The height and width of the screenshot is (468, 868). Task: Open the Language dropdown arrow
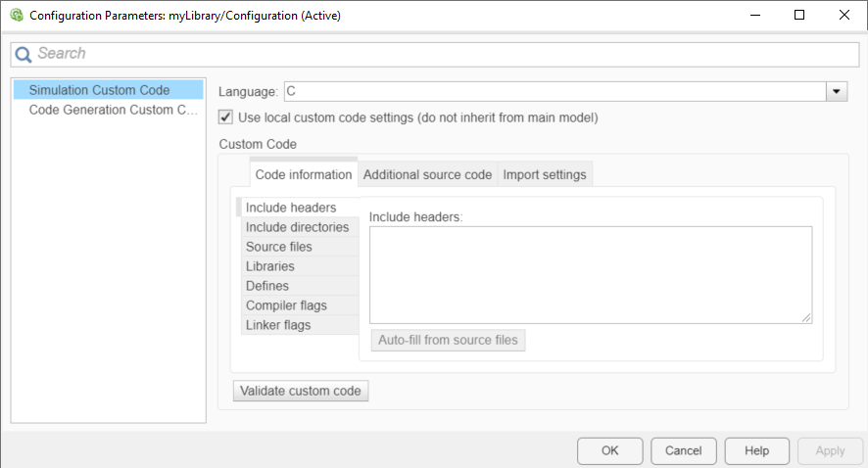[837, 91]
